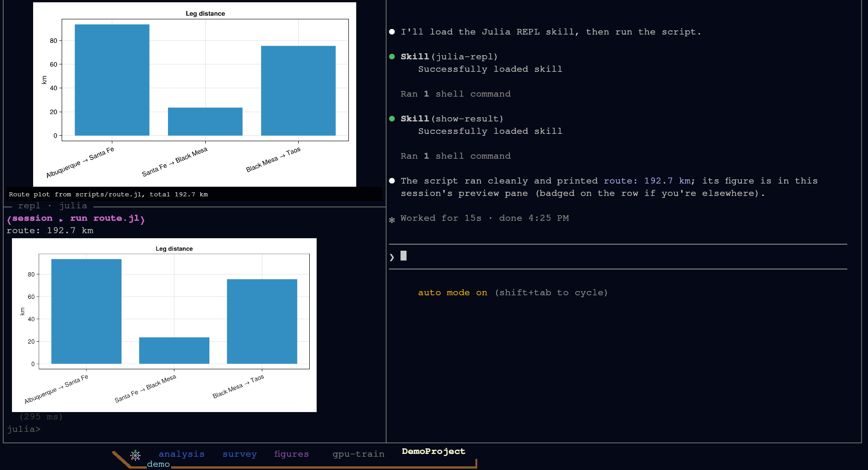Click the route plot caption under preview
The image size is (868, 470).
pos(108,195)
